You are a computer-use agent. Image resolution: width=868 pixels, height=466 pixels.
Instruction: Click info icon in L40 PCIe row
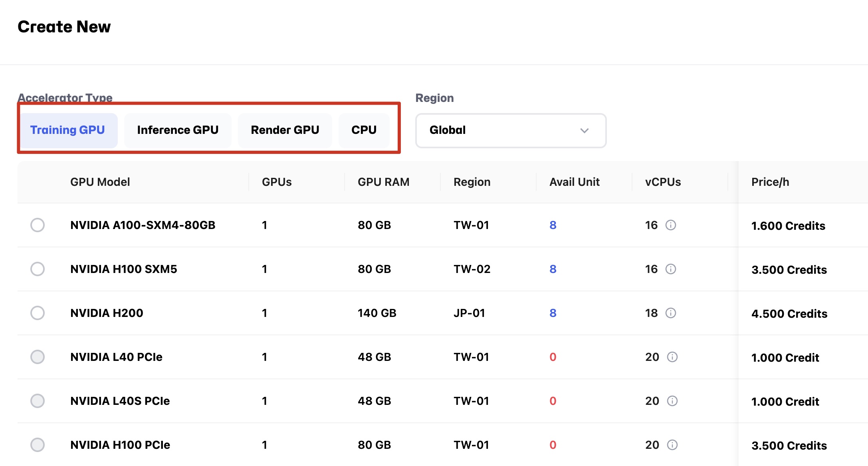coord(672,357)
